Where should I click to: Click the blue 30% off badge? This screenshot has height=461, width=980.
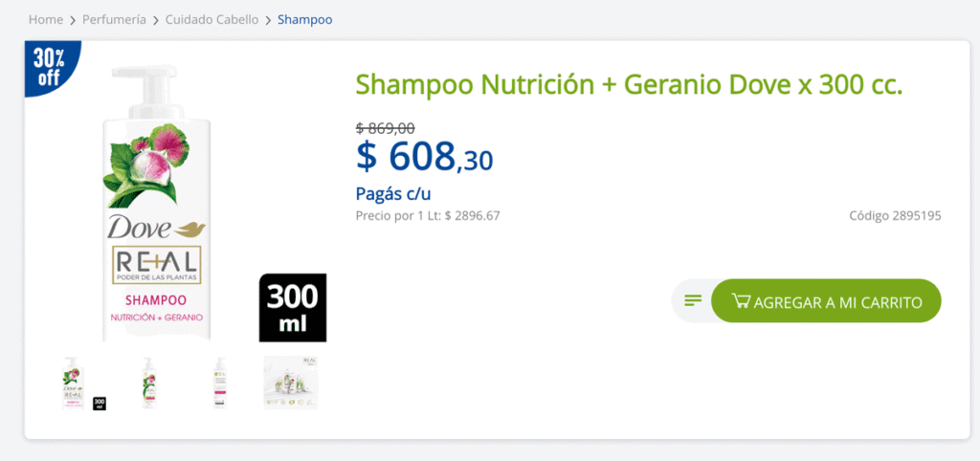coord(52,68)
